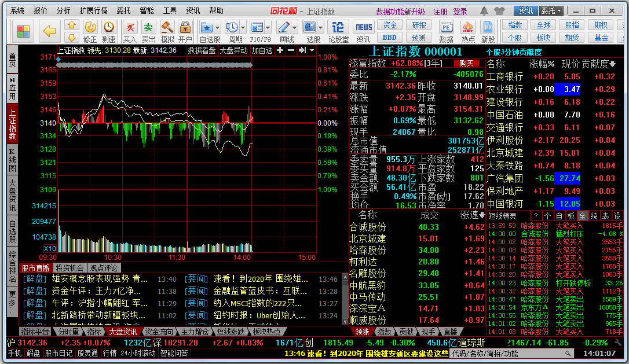
Task: Click the page-up yellow arrow icon
Action: pos(72,25)
